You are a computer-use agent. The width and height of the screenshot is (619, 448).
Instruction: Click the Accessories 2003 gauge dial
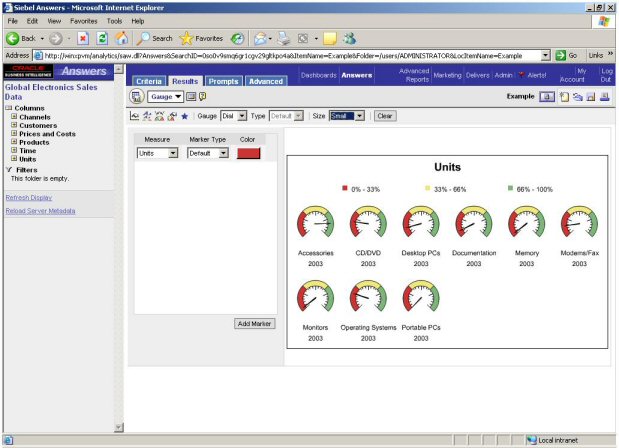coord(315,222)
